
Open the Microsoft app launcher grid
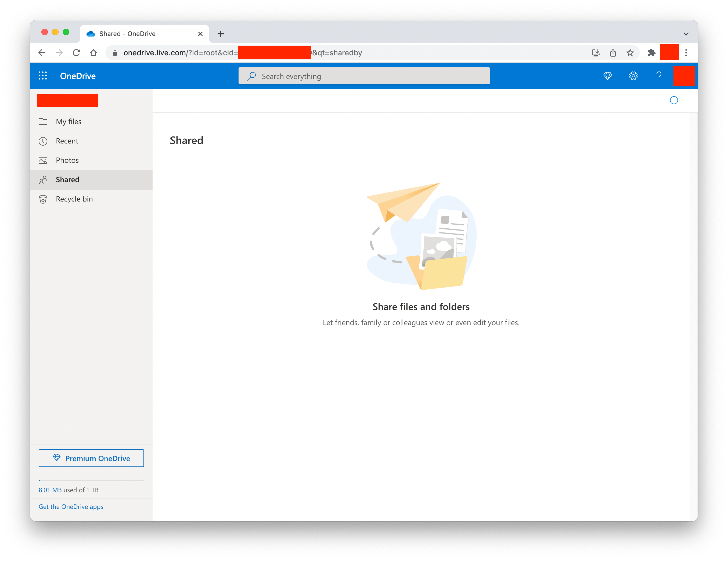43,76
